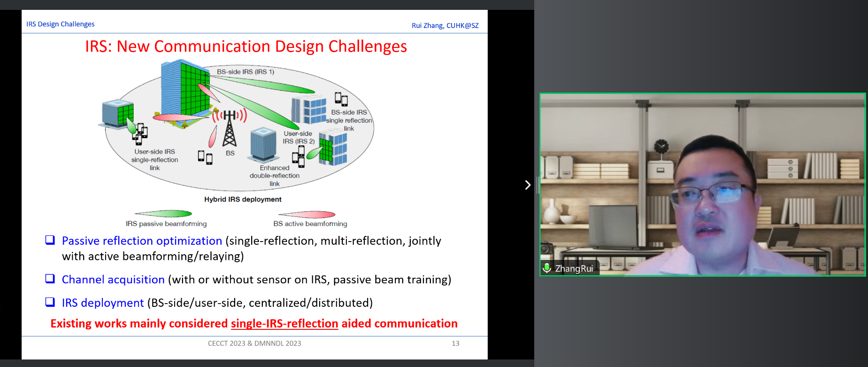Click the 'IRS passive beamforming' legend label

click(166, 224)
